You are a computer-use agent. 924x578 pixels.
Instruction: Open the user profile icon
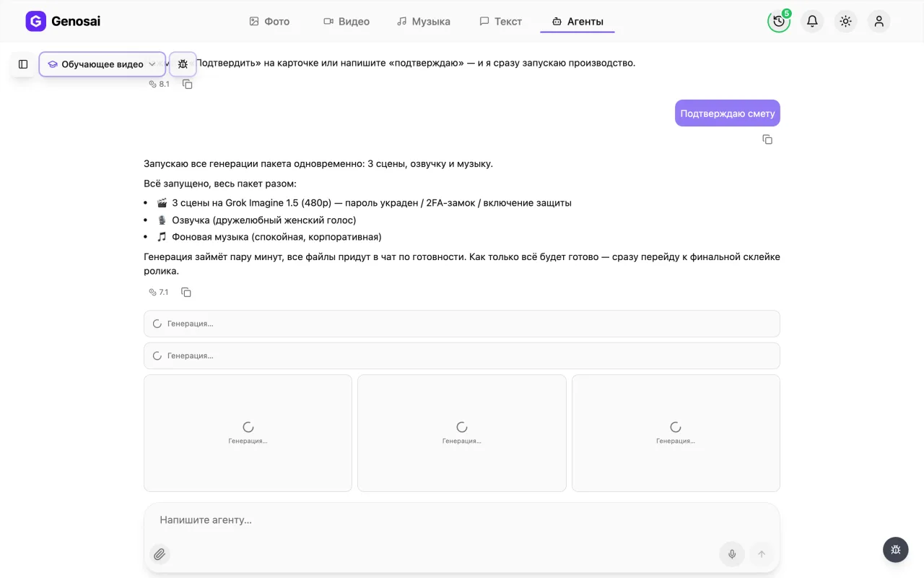coord(879,21)
